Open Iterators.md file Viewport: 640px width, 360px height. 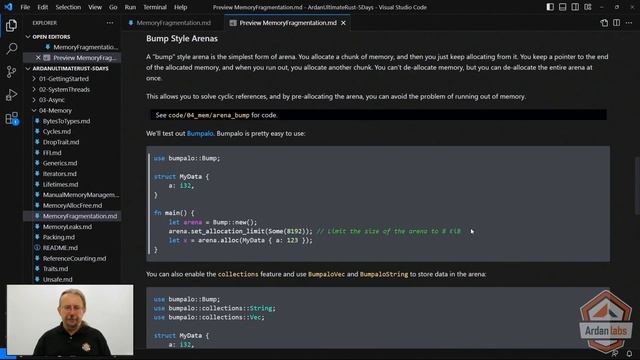pyautogui.click(x=60, y=173)
